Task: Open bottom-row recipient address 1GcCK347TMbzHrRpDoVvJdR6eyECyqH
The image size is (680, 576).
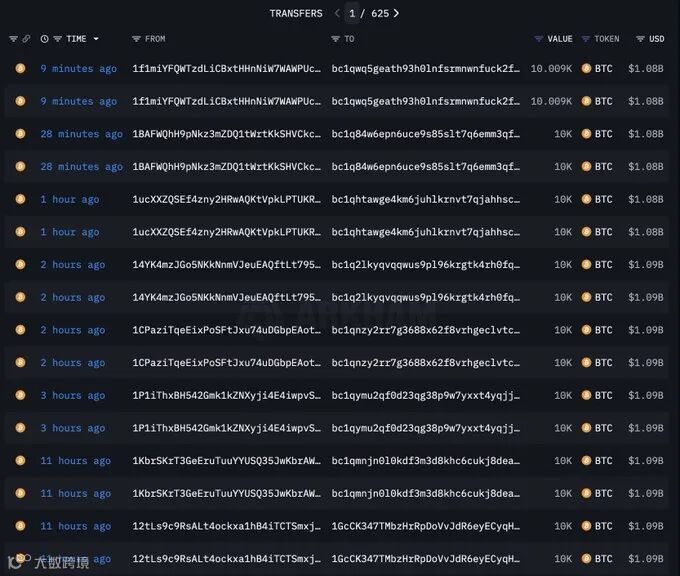Action: click(425, 559)
